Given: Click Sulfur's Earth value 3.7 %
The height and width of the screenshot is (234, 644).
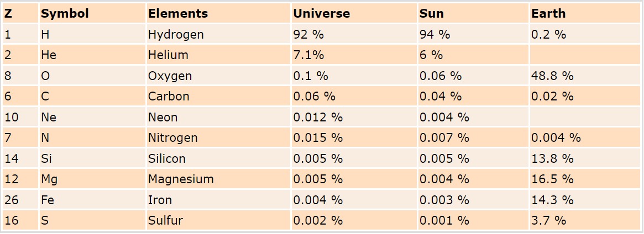Looking at the screenshot, I should pyautogui.click(x=548, y=221).
